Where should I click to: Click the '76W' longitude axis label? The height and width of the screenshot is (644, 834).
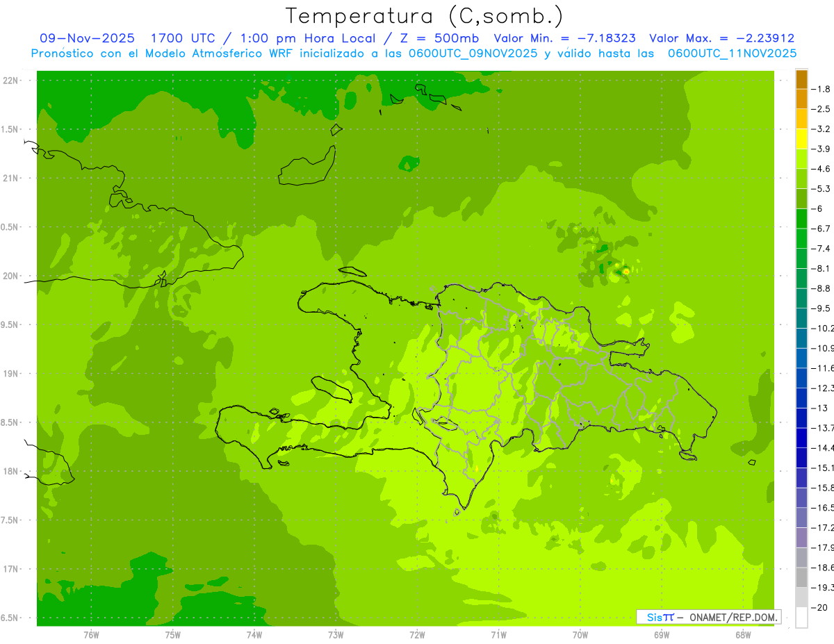[91, 634]
